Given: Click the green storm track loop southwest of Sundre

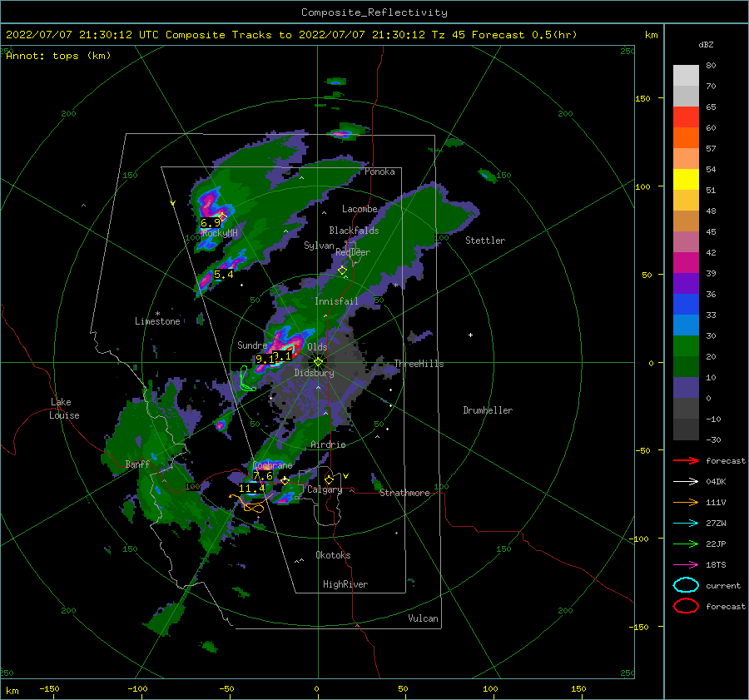Looking at the screenshot, I should (246, 380).
